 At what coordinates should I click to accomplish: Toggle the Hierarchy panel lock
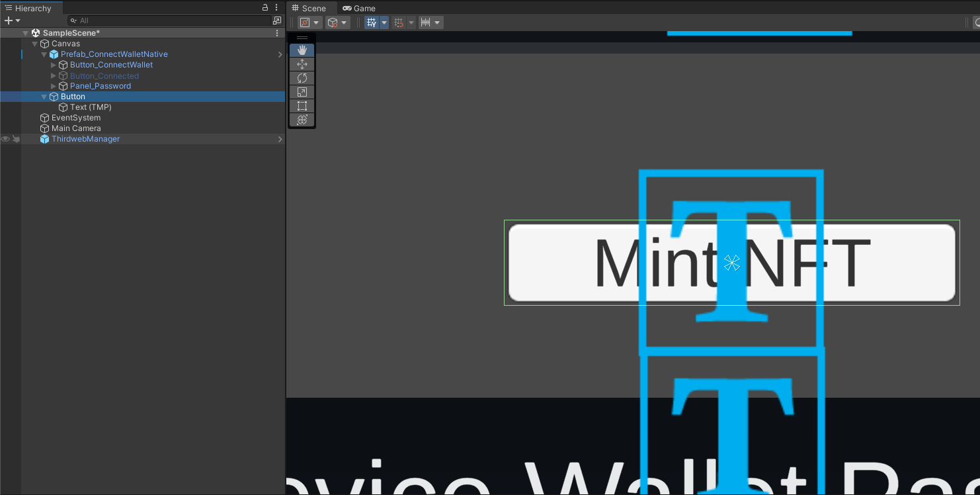click(x=265, y=8)
